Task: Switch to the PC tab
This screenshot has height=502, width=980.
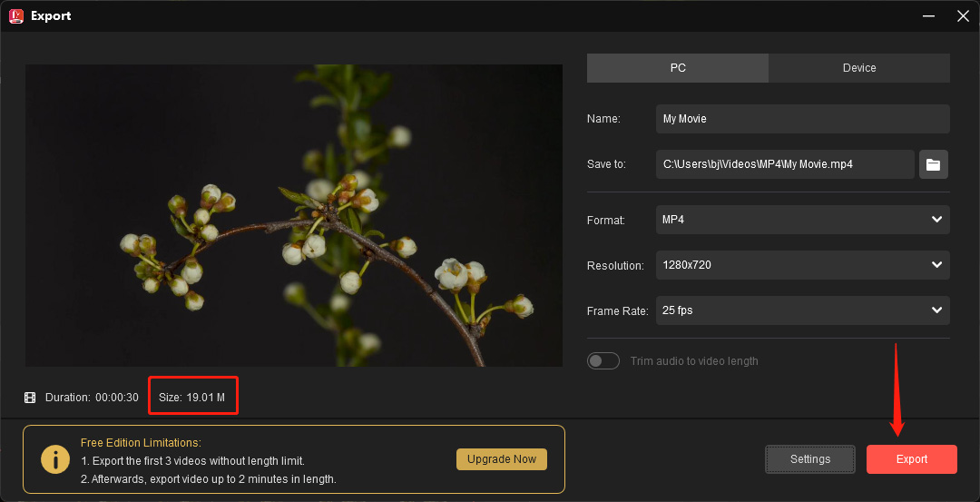Action: 678,68
